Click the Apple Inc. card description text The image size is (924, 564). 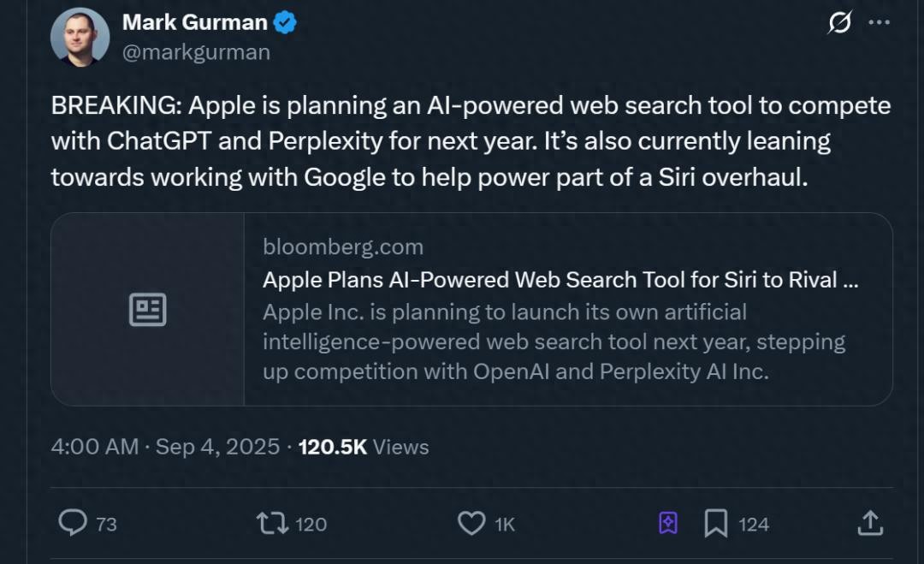coord(553,341)
